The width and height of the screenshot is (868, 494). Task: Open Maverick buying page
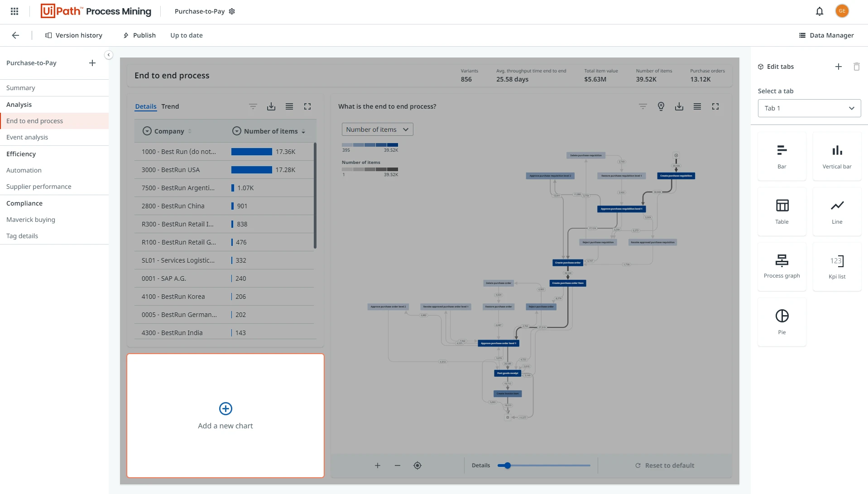[x=54, y=220]
